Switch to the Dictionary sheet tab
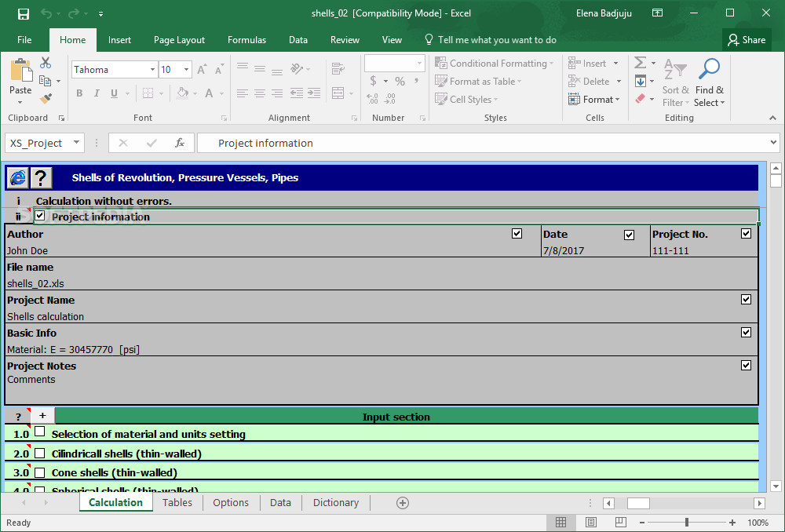The image size is (785, 532). [336, 502]
